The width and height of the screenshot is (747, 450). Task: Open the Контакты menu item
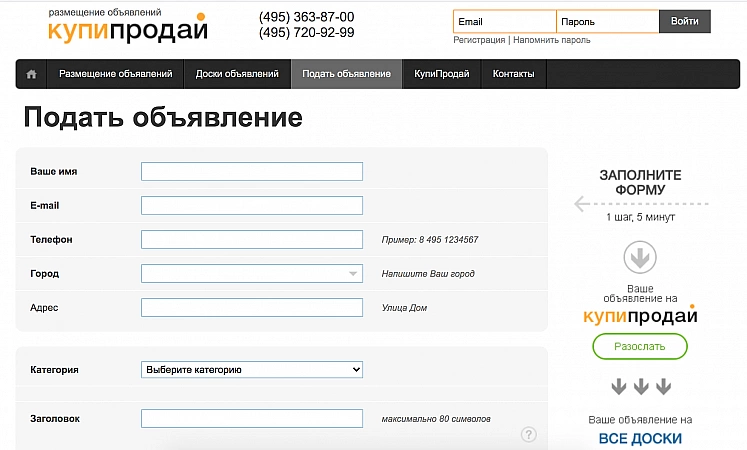coord(513,74)
